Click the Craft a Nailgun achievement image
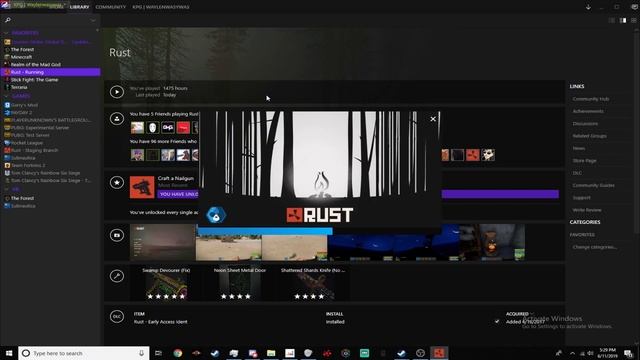The image size is (640, 360). [142, 187]
